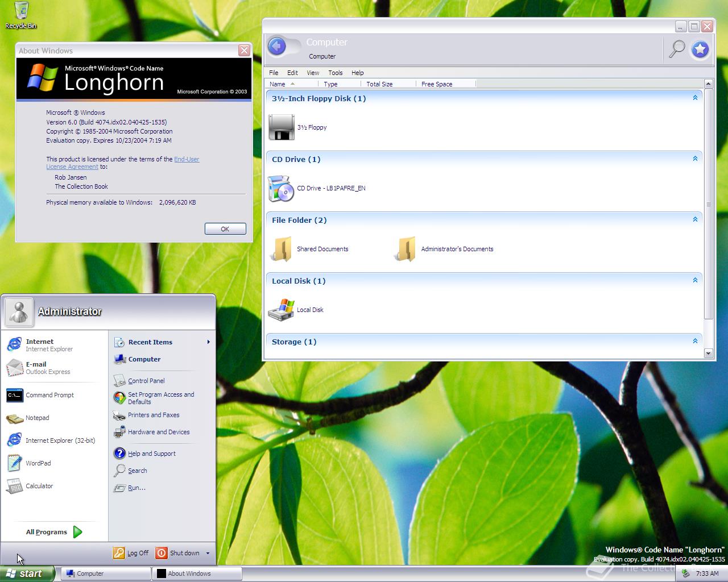Viewport: 728px width, 582px height.
Task: Collapse the Local Disk group
Action: (x=695, y=280)
